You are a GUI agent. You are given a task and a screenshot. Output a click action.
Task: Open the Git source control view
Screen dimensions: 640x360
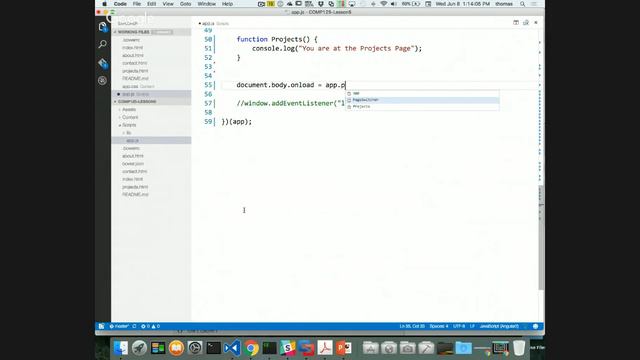coord(102,63)
